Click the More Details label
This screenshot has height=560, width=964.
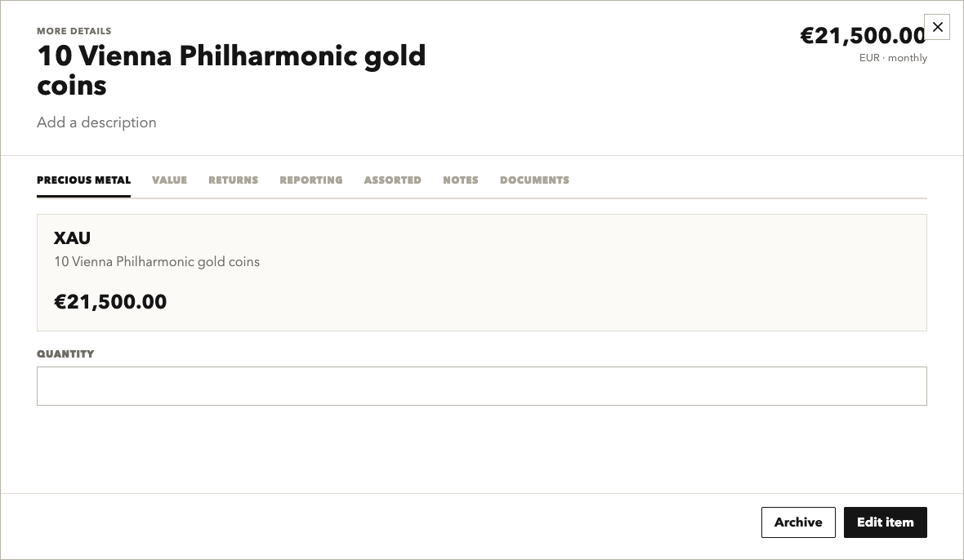(74, 31)
